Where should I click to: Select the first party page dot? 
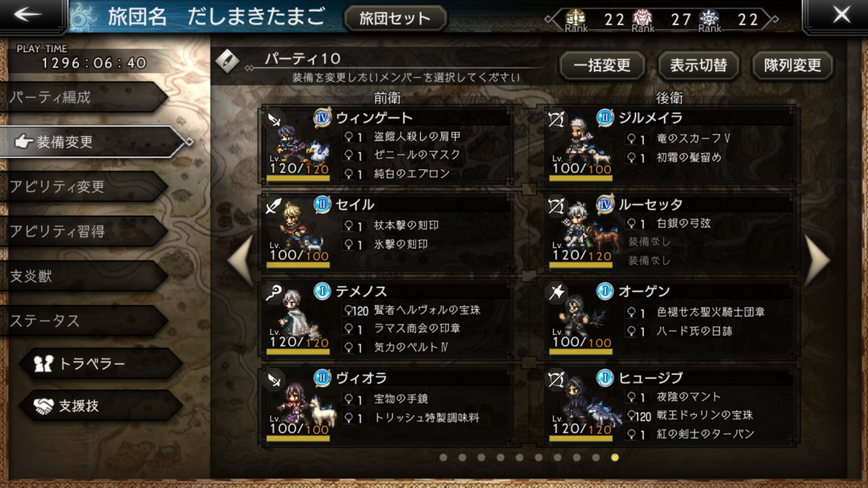tap(443, 457)
